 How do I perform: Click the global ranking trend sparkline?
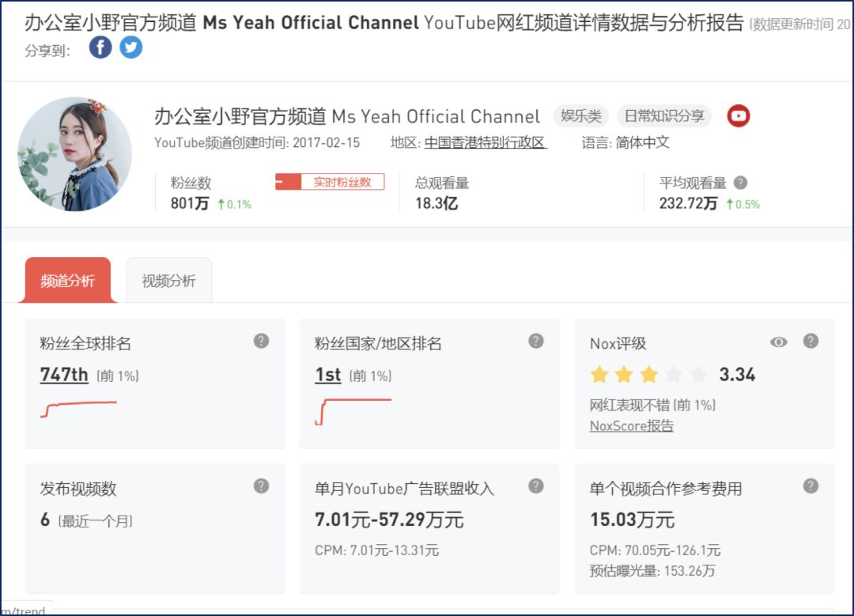[78, 409]
